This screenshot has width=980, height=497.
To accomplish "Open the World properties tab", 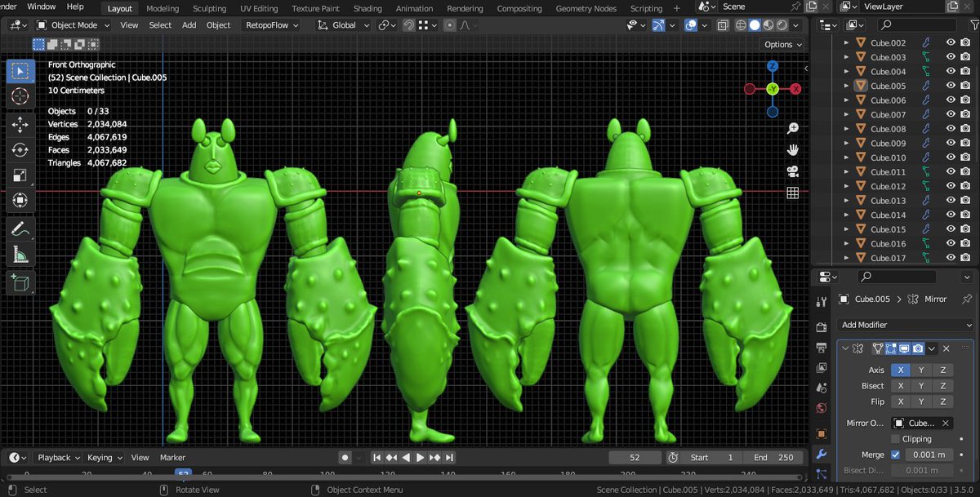I will point(822,407).
